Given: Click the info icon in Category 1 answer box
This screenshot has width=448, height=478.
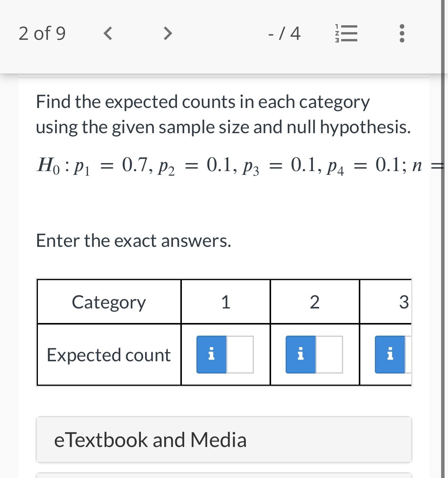Looking at the screenshot, I should click(x=211, y=355).
